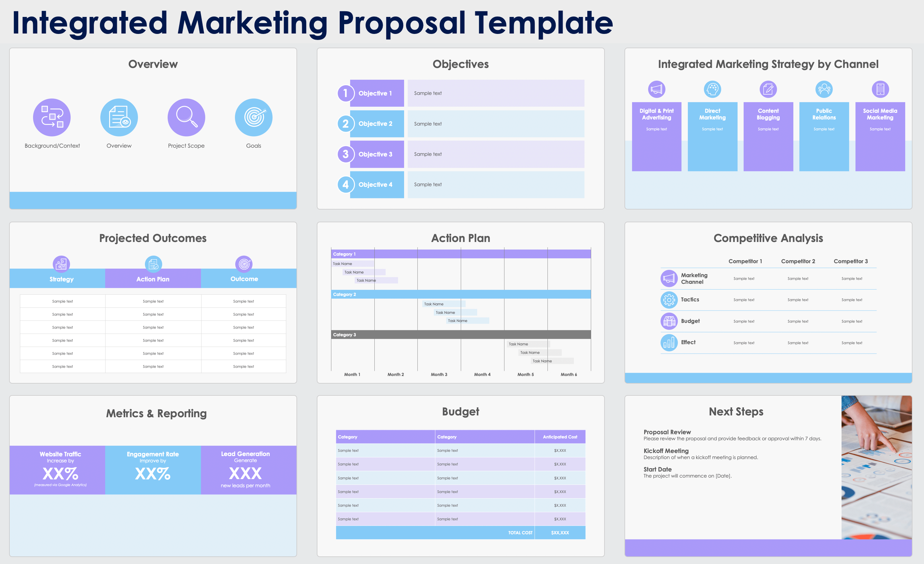
Task: Toggle Outcome column header visibility
Action: click(244, 279)
